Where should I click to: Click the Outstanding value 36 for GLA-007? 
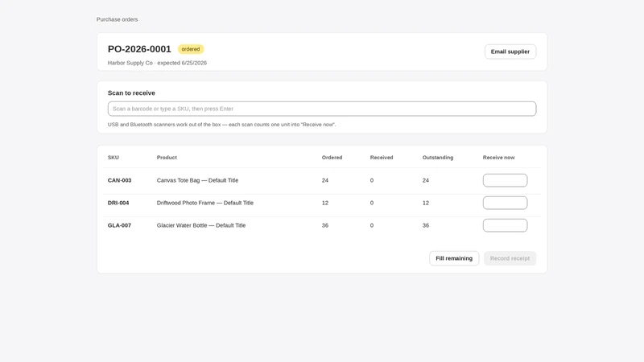point(426,225)
